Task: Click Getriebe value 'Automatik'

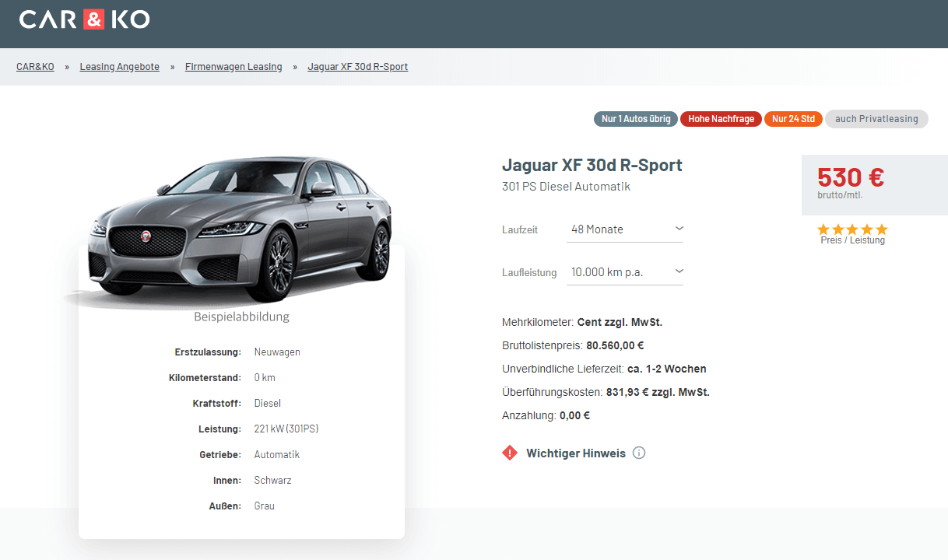Action: coord(277,455)
